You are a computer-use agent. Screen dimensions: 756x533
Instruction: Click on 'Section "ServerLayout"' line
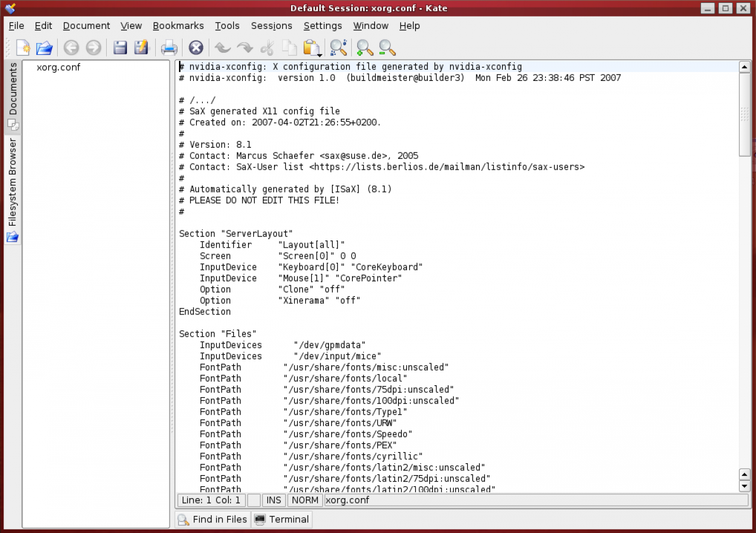[236, 234]
